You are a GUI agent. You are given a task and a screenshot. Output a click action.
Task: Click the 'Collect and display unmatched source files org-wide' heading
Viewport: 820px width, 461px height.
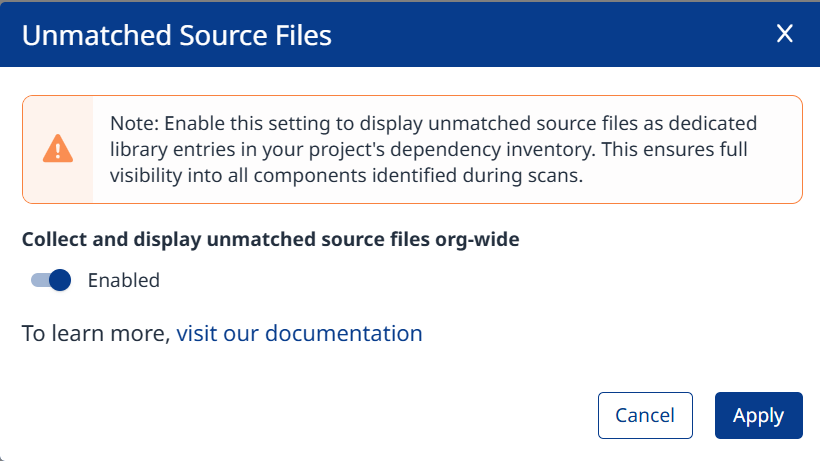click(270, 239)
